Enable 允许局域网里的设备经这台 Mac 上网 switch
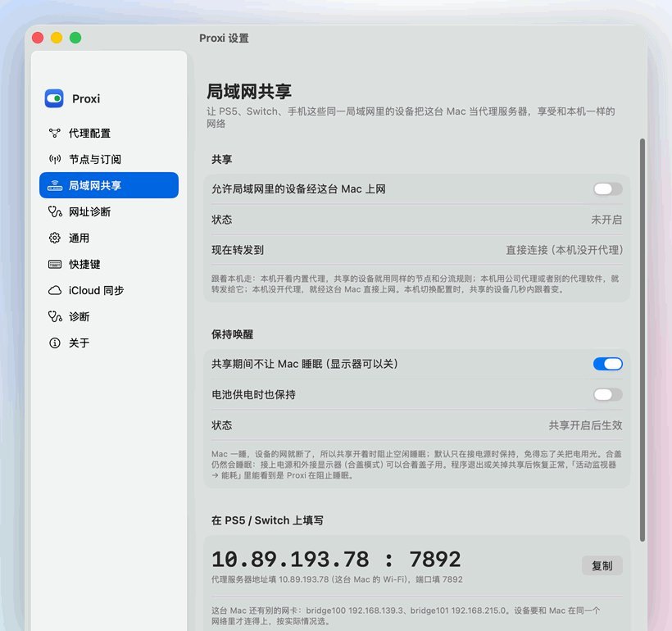The width and height of the screenshot is (672, 631). pos(608,189)
